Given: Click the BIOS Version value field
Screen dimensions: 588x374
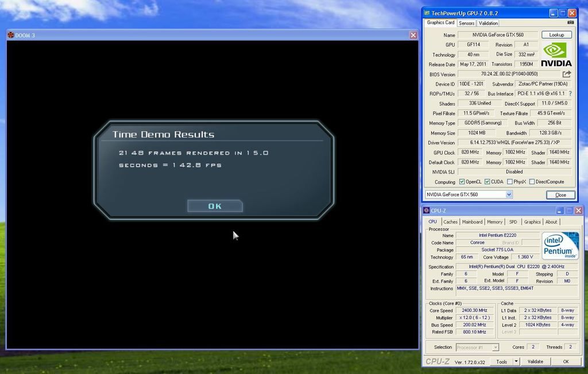Looking at the screenshot, I should pyautogui.click(x=509, y=74).
